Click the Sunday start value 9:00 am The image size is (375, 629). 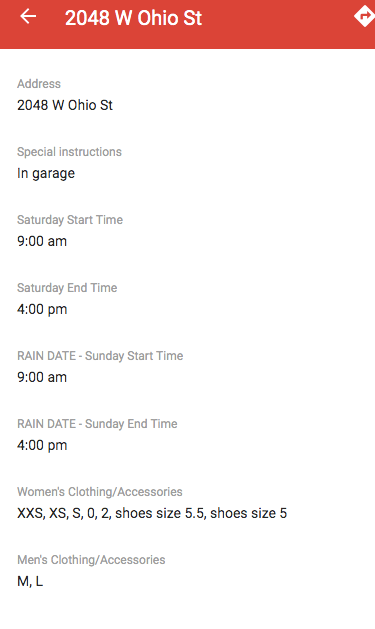[42, 377]
